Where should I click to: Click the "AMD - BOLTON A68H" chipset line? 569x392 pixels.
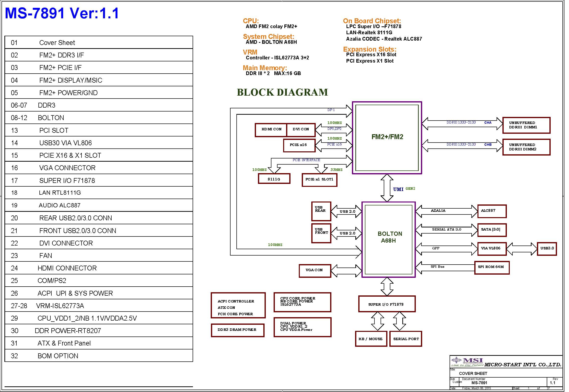(x=271, y=42)
